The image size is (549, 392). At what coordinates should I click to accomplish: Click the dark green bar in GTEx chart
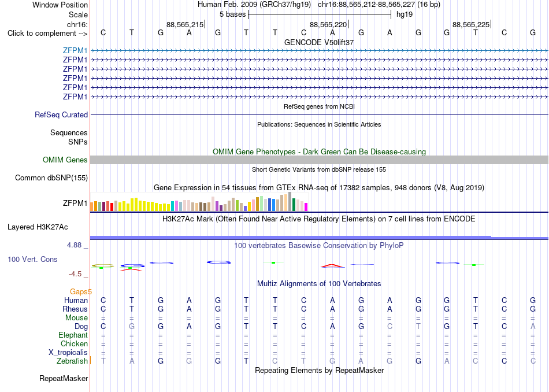tap(294, 205)
